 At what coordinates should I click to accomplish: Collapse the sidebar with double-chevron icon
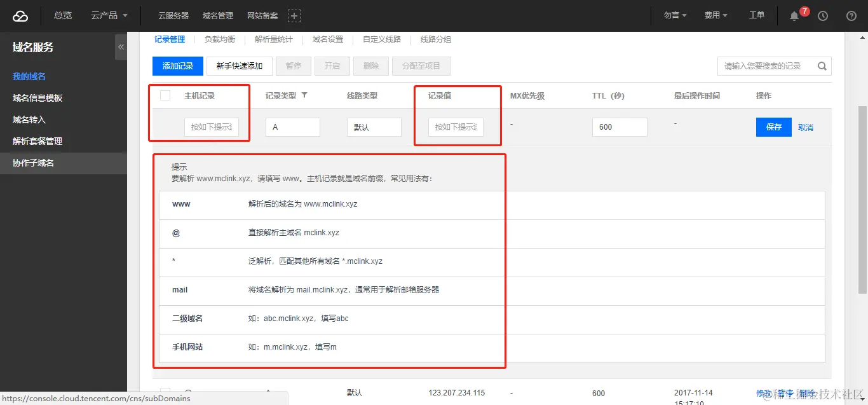point(121,47)
